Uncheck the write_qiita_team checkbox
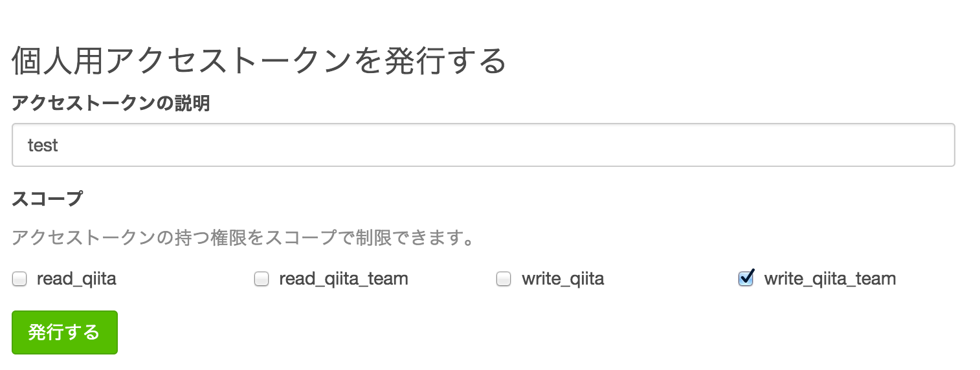 coord(746,279)
